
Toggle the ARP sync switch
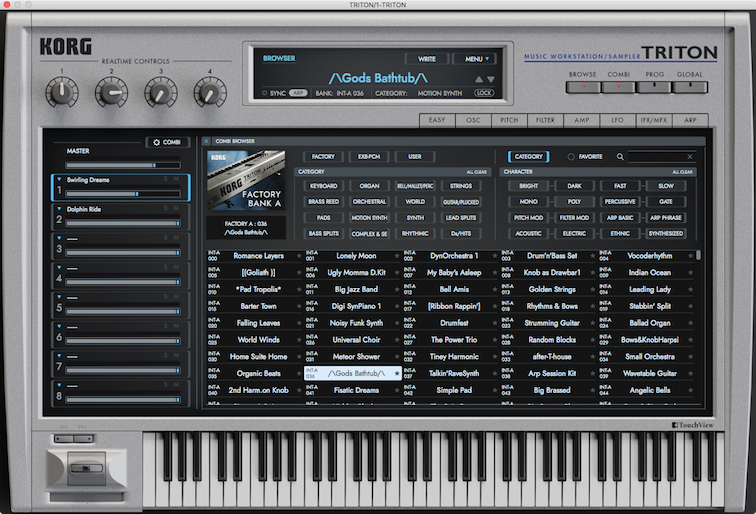[298, 93]
